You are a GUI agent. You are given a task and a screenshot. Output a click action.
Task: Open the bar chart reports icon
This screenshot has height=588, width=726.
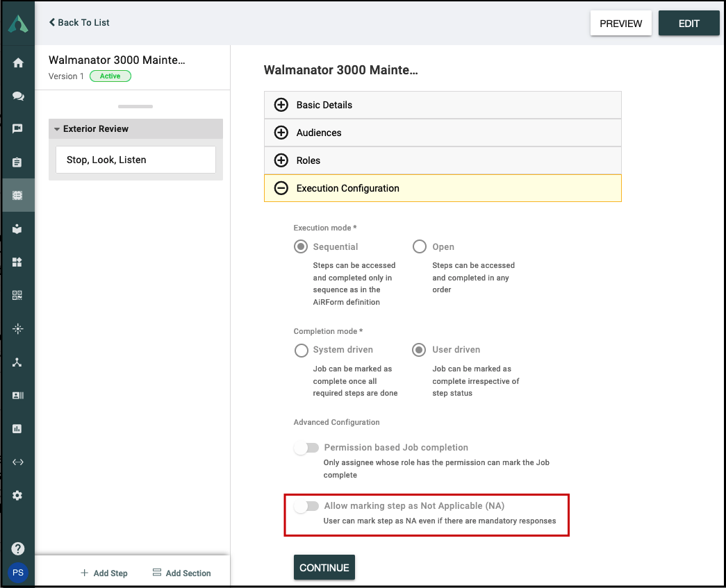point(17,429)
